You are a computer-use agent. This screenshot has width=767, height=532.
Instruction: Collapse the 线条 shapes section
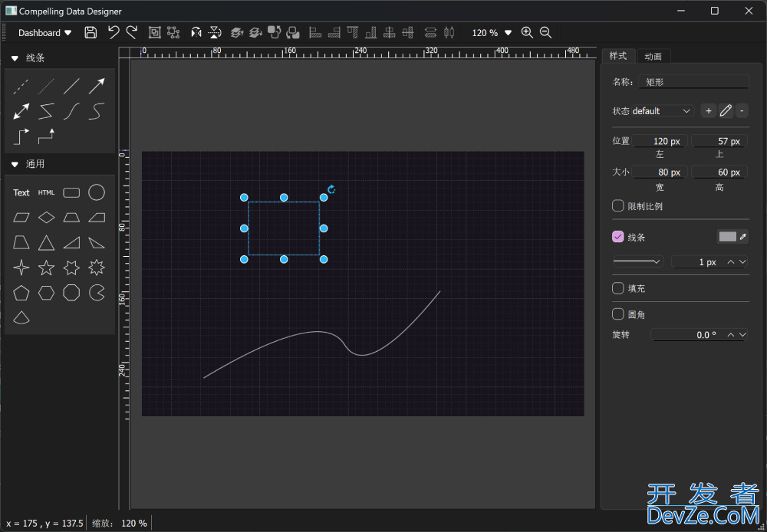[15, 58]
